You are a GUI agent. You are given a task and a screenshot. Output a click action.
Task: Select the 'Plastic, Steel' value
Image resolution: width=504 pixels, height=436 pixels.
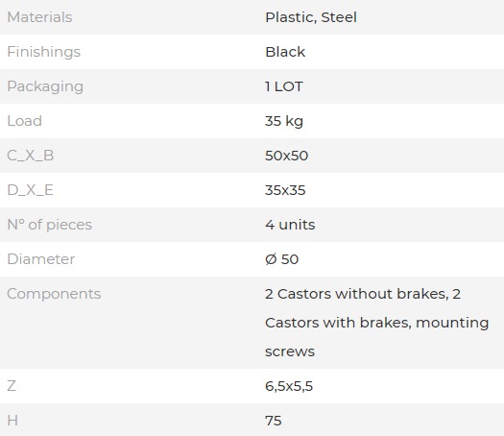(311, 17)
